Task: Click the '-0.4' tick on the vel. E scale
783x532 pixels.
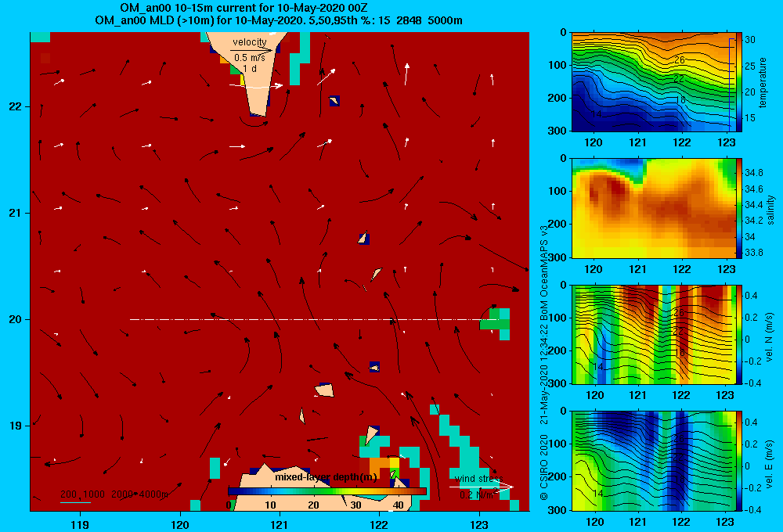Action: click(x=753, y=509)
